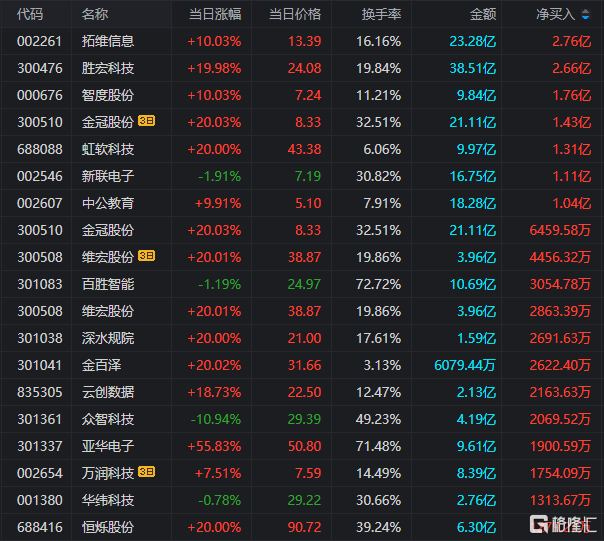Click stock code 688416
Image resolution: width=604 pixels, height=541 pixels.
coord(40,527)
